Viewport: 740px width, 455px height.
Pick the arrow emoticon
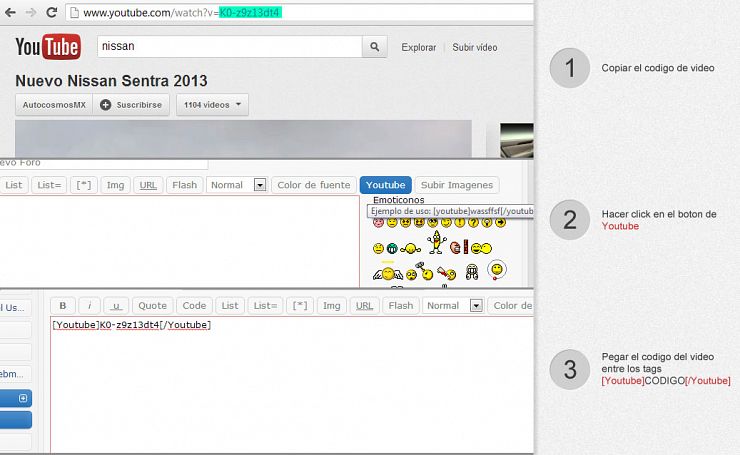tap(500, 222)
